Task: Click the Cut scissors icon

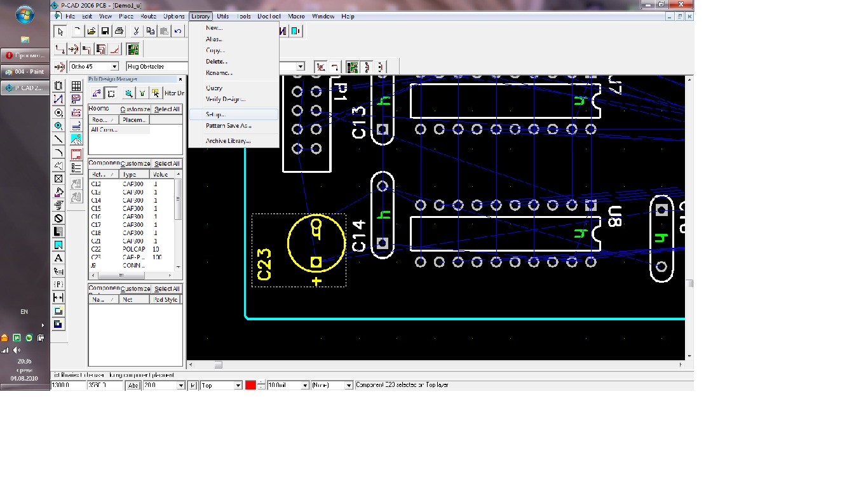Action: click(x=136, y=31)
